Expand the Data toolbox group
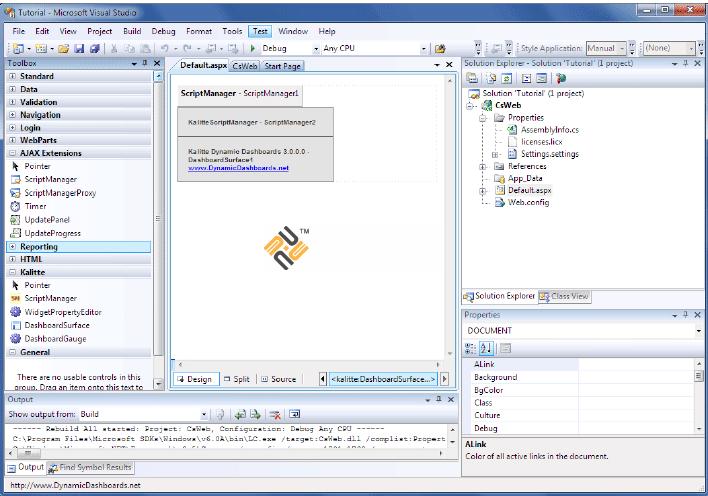The image size is (708, 496). point(13,89)
